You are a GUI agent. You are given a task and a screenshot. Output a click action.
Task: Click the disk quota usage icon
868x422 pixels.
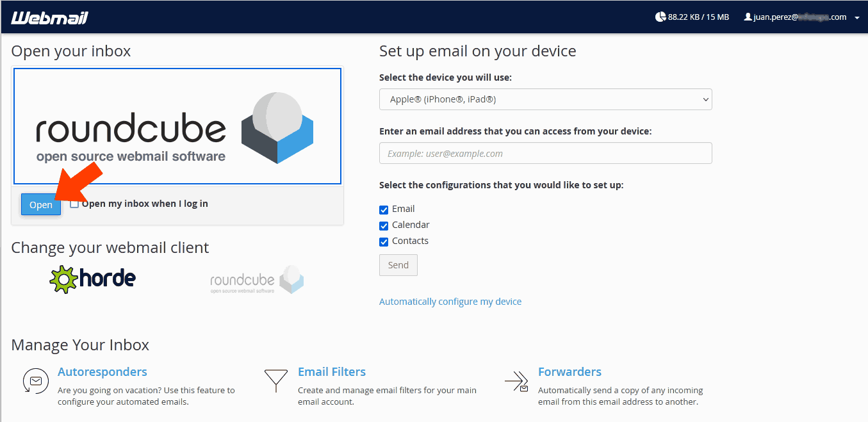[660, 16]
